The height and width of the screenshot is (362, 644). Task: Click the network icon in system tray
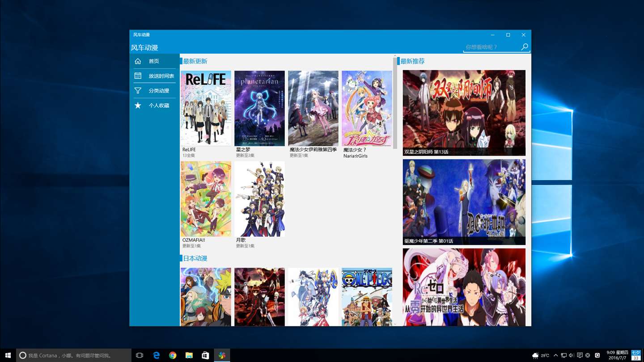(564, 355)
